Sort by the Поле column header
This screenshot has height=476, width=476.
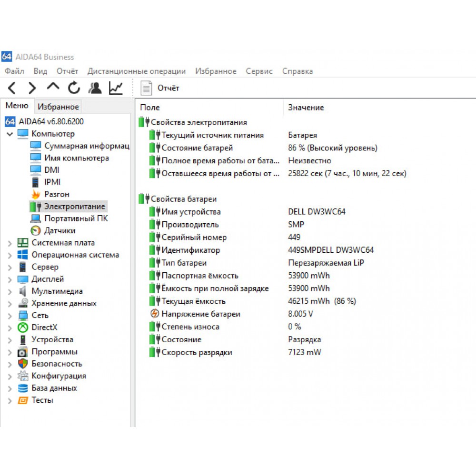pyautogui.click(x=210, y=108)
